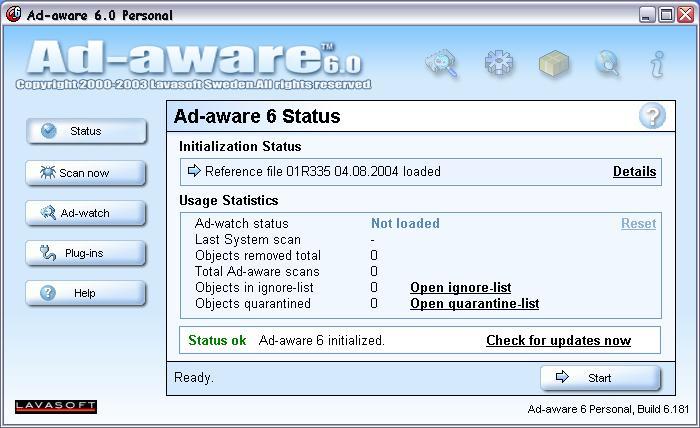The height and width of the screenshot is (428, 700).
Task: Click 'Ad-aware 6 Personal, Build 6.181' text
Action: [608, 409]
